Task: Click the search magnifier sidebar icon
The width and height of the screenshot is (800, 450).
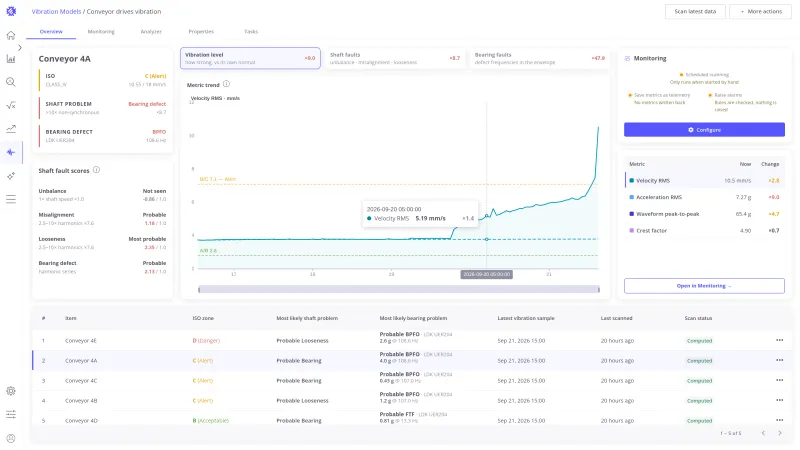Action: click(11, 82)
